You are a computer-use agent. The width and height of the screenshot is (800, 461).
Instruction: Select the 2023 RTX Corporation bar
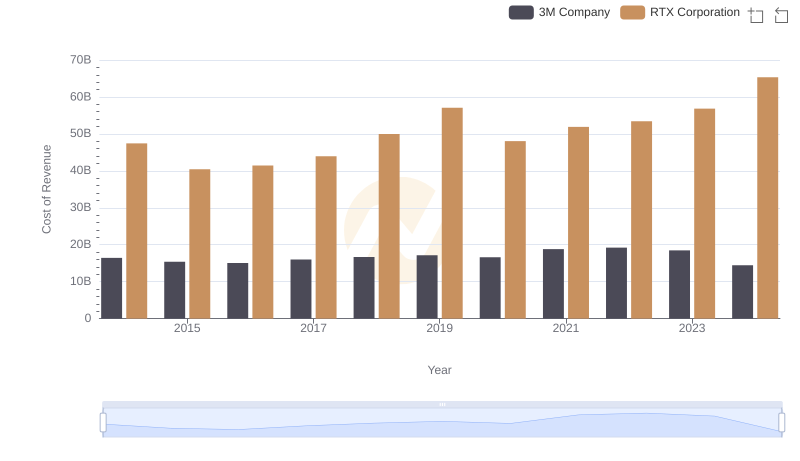point(705,213)
